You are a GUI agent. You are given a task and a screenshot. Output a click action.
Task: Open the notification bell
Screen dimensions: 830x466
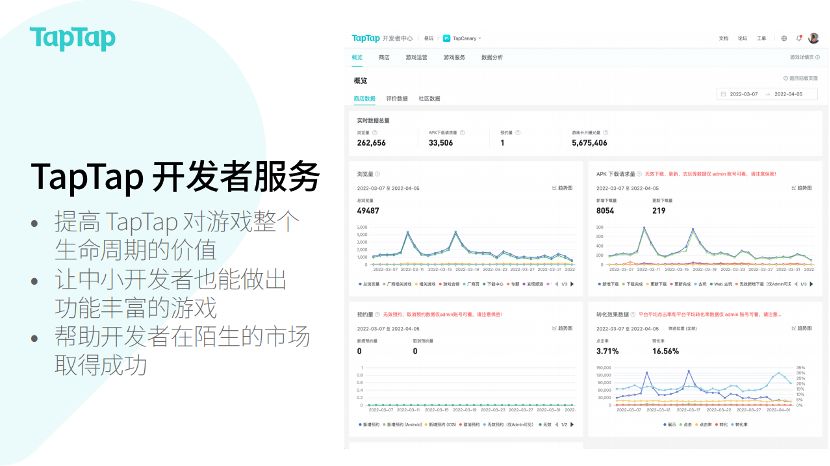coord(799,38)
